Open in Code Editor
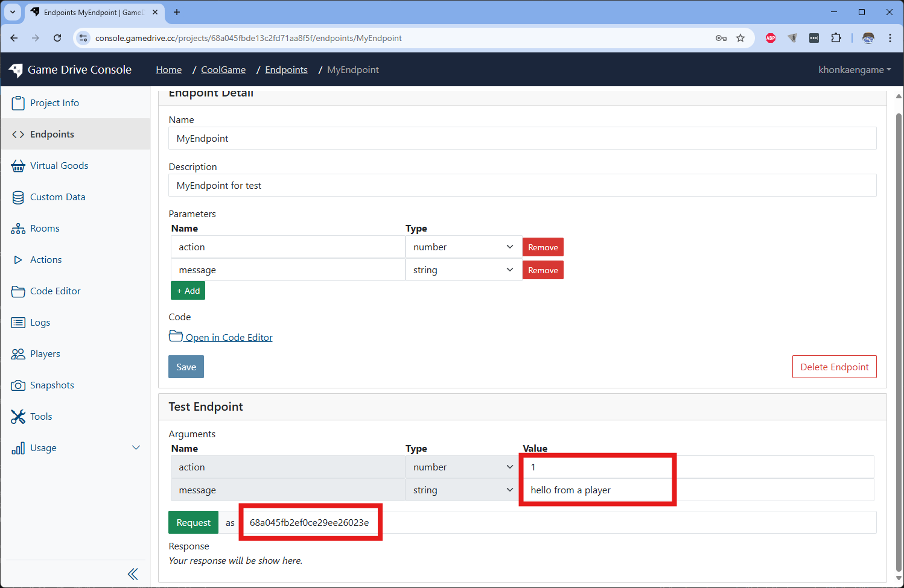This screenshot has height=588, width=904. coord(228,337)
